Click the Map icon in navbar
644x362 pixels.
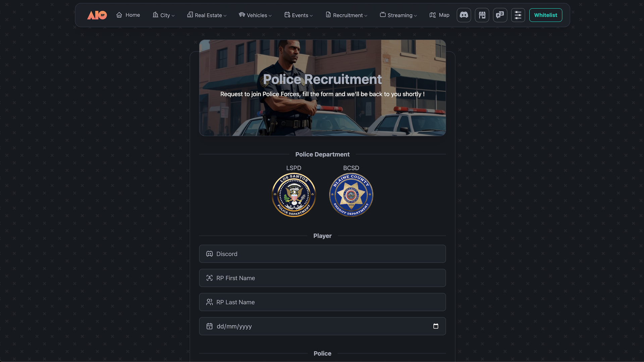coord(433,15)
